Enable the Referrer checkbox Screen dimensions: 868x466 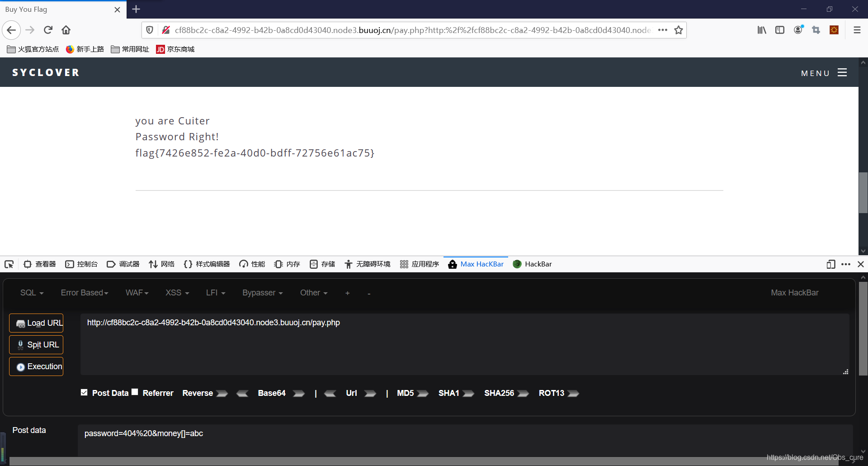135,392
